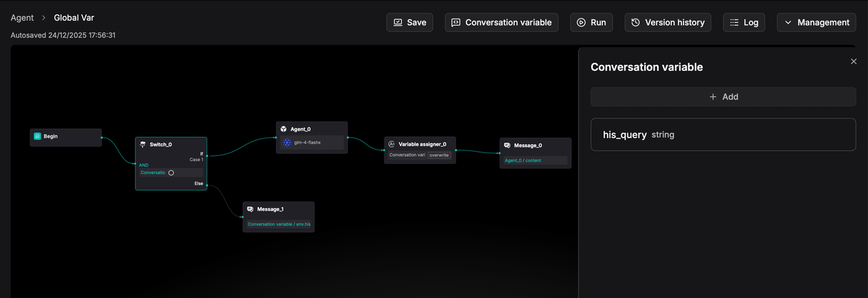Add a new conversation variable

pos(723,97)
